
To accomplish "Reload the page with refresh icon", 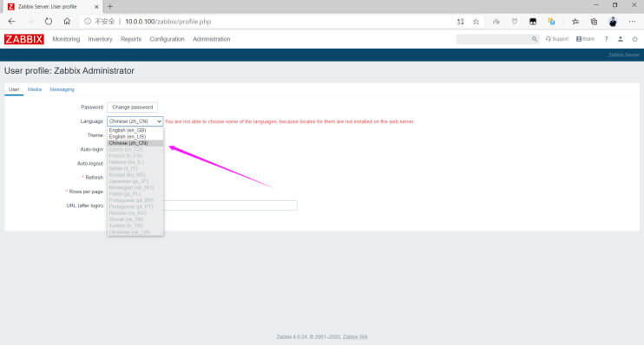I will (x=49, y=22).
